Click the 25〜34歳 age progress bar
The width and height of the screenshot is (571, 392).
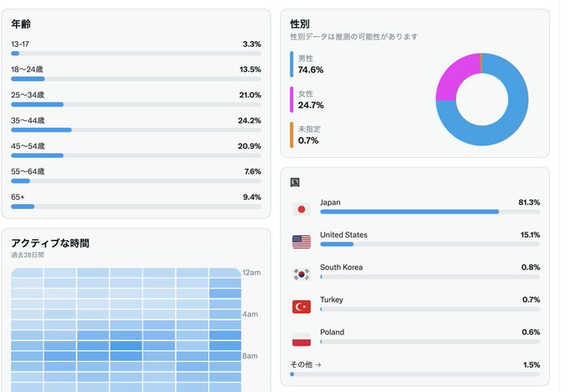pos(136,104)
